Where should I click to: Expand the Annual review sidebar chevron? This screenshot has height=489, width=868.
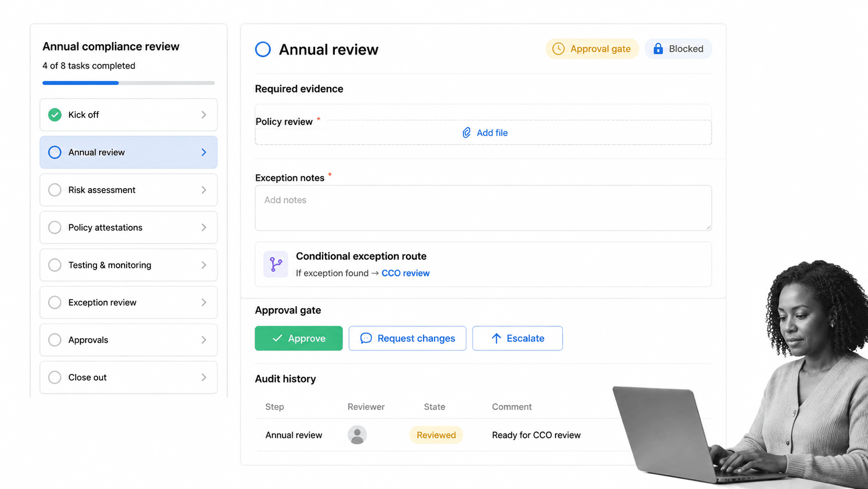pyautogui.click(x=204, y=152)
